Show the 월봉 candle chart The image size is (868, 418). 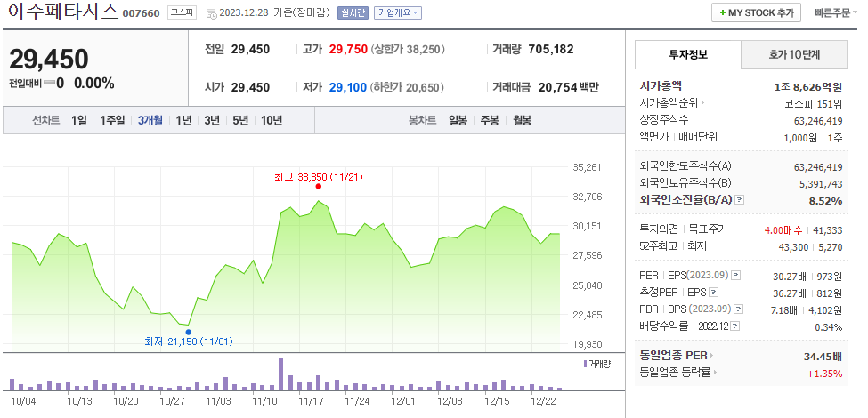522,121
